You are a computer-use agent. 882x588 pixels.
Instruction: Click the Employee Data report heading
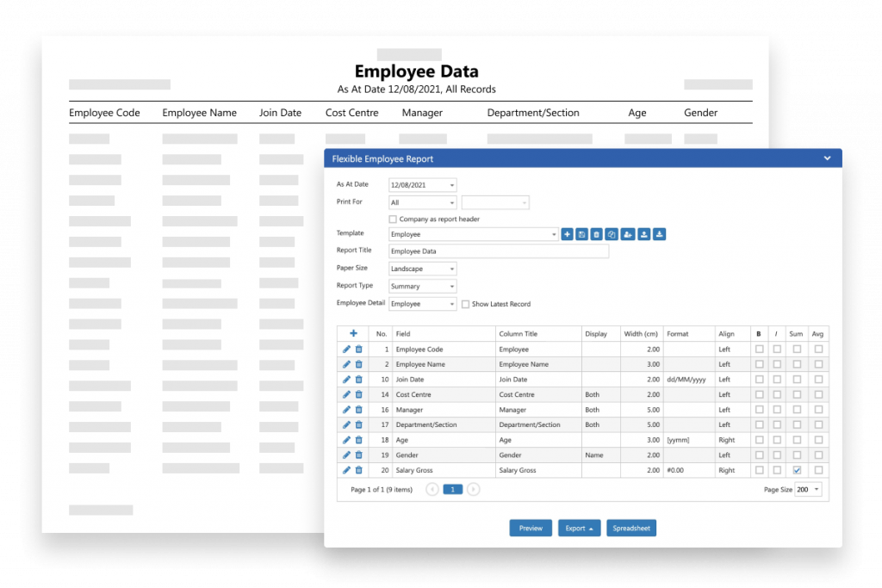(x=416, y=71)
